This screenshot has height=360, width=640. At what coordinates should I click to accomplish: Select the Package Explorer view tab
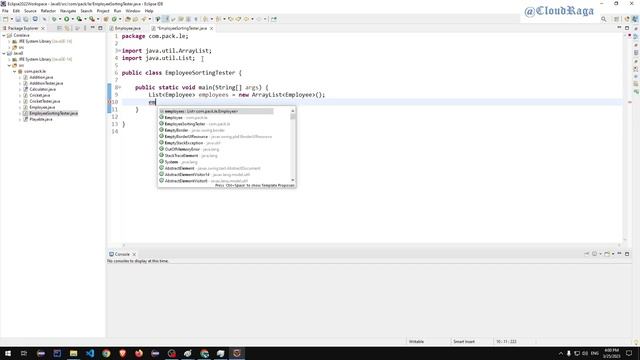[22, 28]
